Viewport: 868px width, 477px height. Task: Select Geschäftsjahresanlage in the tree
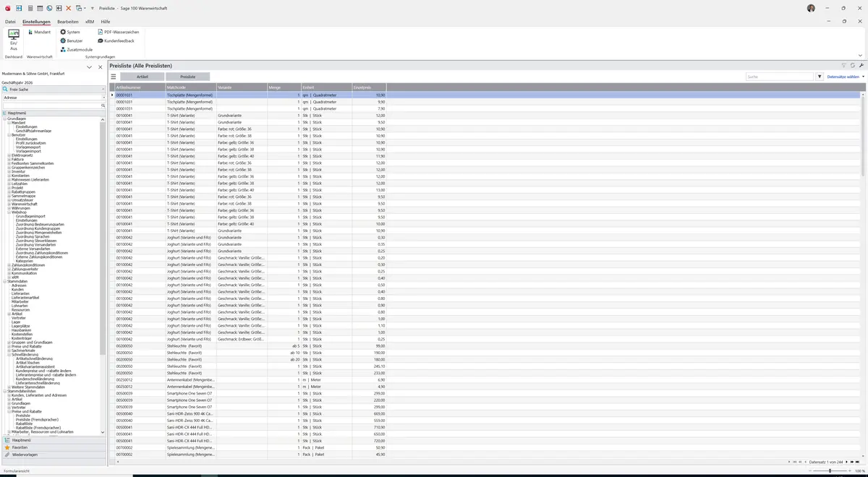click(33, 131)
